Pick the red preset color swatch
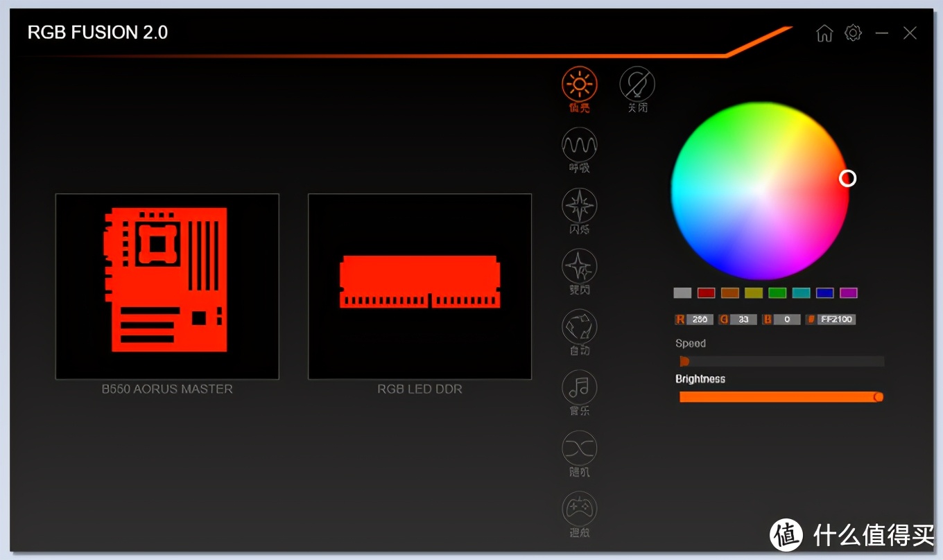The image size is (943, 560). point(706,293)
